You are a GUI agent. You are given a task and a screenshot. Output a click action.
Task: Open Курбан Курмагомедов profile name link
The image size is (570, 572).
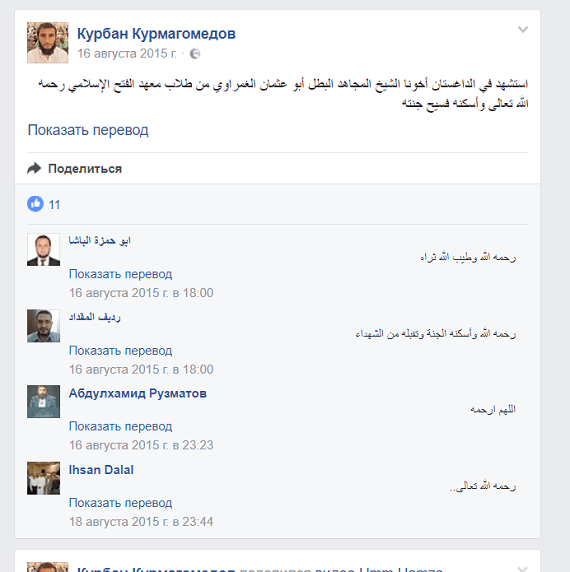point(156,34)
